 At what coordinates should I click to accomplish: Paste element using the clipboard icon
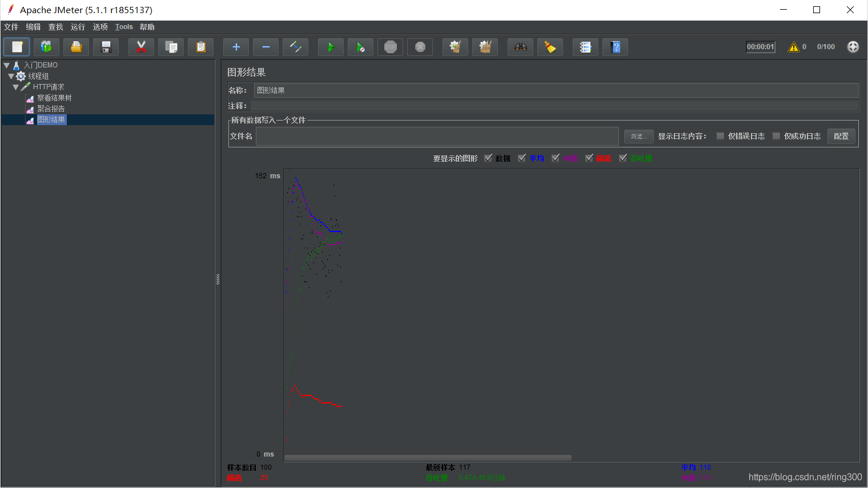(x=200, y=47)
